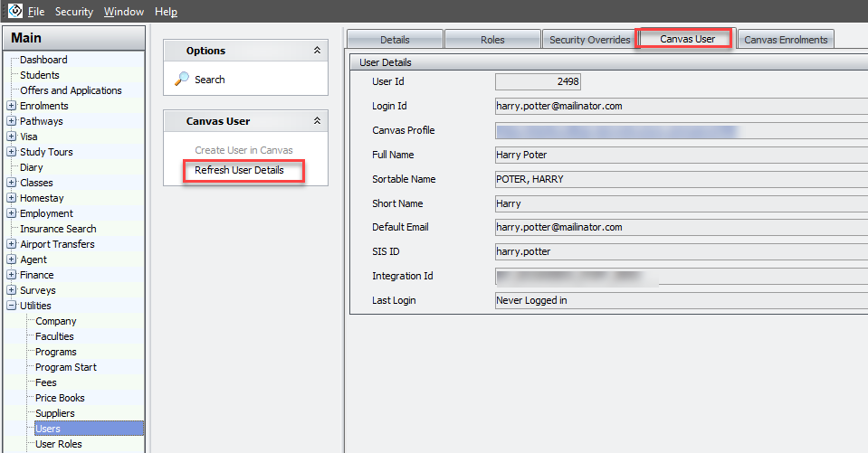The image size is (868, 453).
Task: Click the app logo icon in menu bar
Action: (x=14, y=11)
